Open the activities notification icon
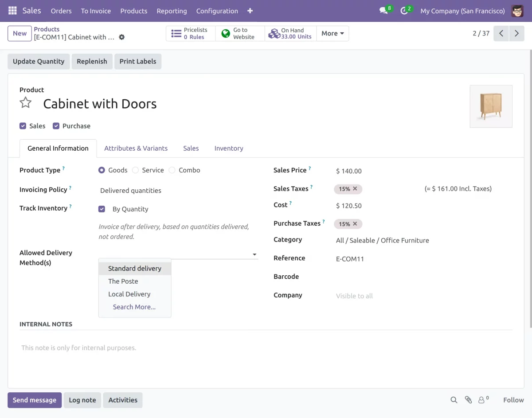The image size is (532, 418). (x=403, y=11)
